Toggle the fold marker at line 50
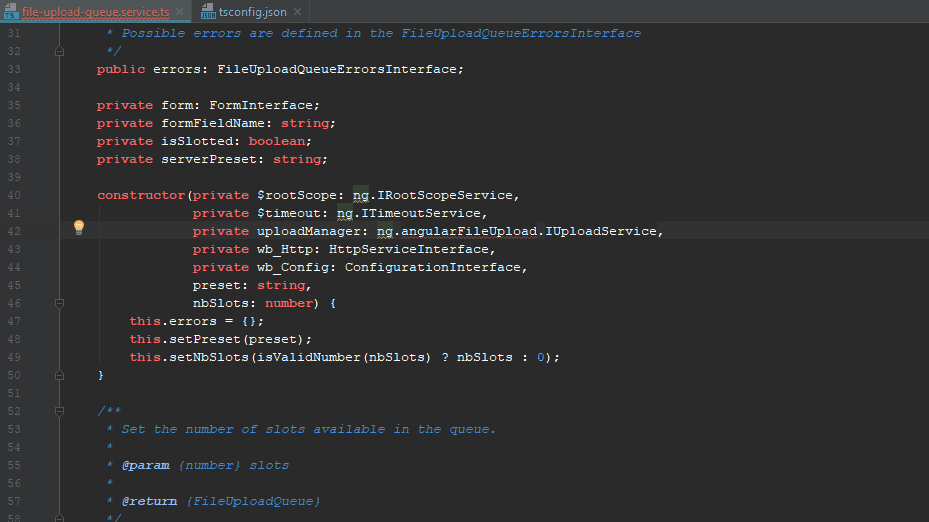929x522 pixels. [59, 375]
